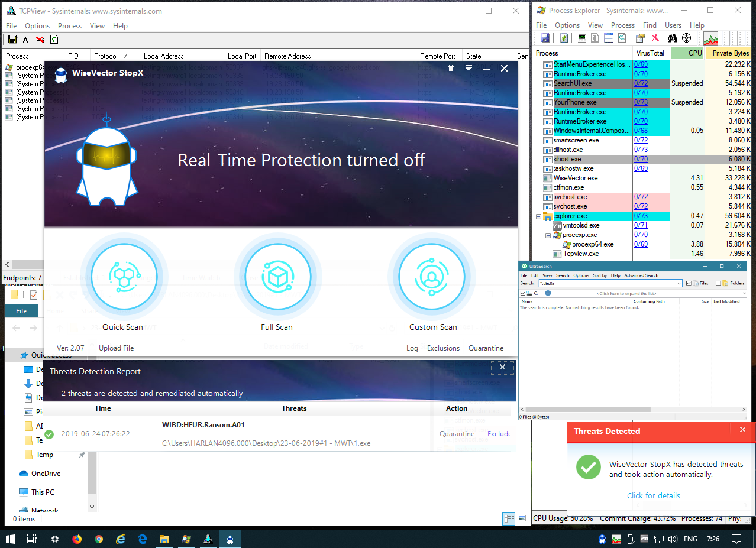
Task: Open the UltraSearch search field dropdown
Action: click(680, 283)
